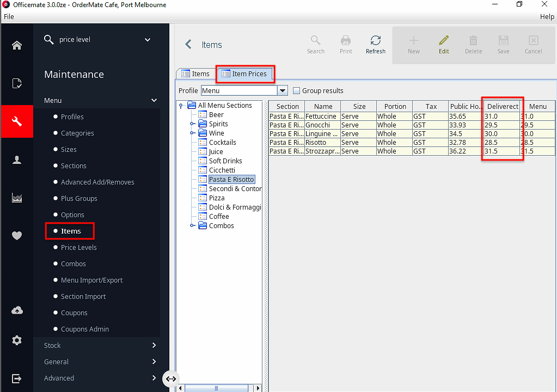This screenshot has height=392, width=557.
Task: Click the Search toolbar button
Action: pyautogui.click(x=315, y=45)
